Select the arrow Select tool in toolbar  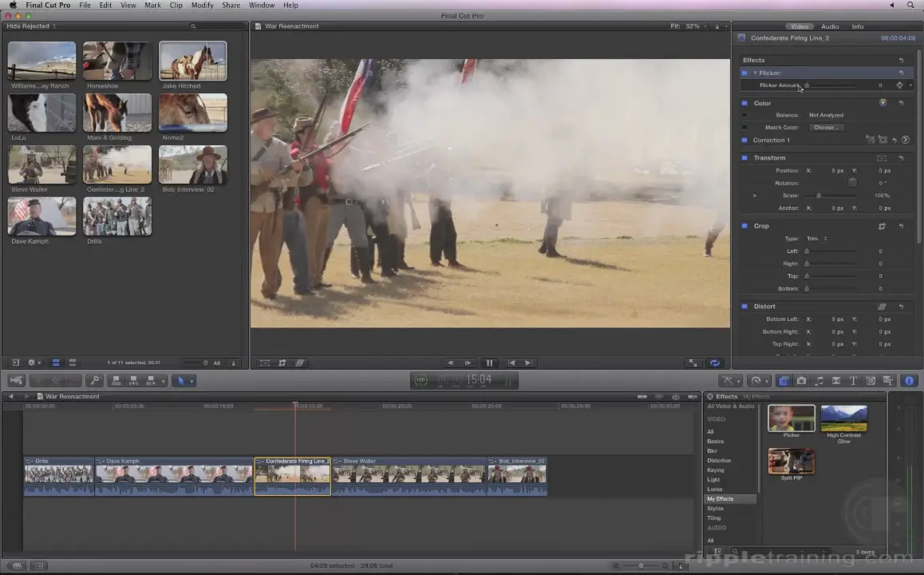coord(180,381)
